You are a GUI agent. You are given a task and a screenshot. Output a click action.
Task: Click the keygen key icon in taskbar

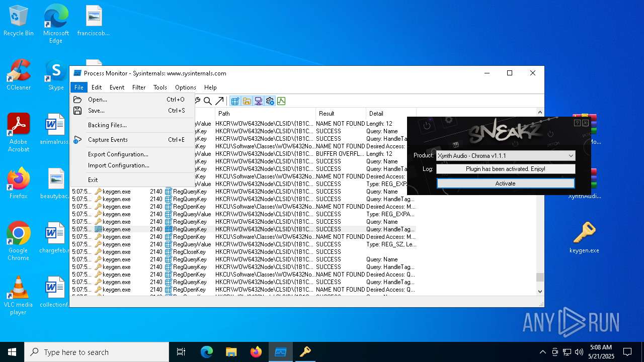tap(305, 352)
